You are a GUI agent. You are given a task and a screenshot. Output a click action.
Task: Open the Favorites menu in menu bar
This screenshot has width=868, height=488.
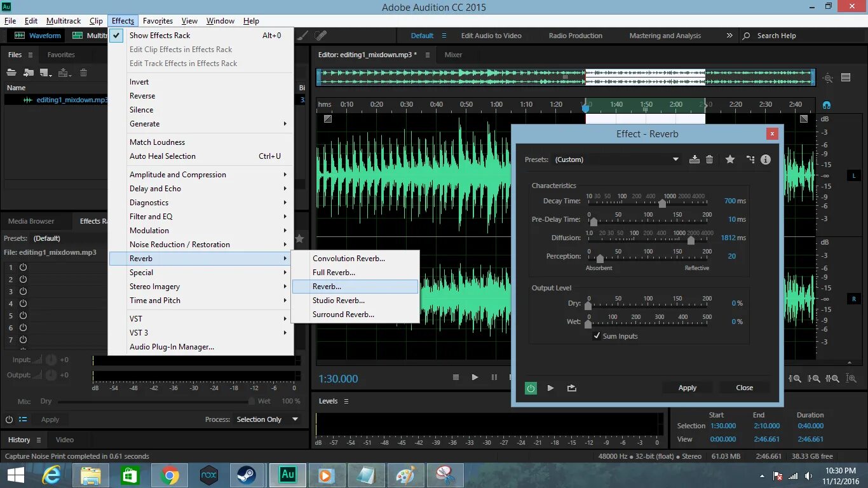(158, 21)
